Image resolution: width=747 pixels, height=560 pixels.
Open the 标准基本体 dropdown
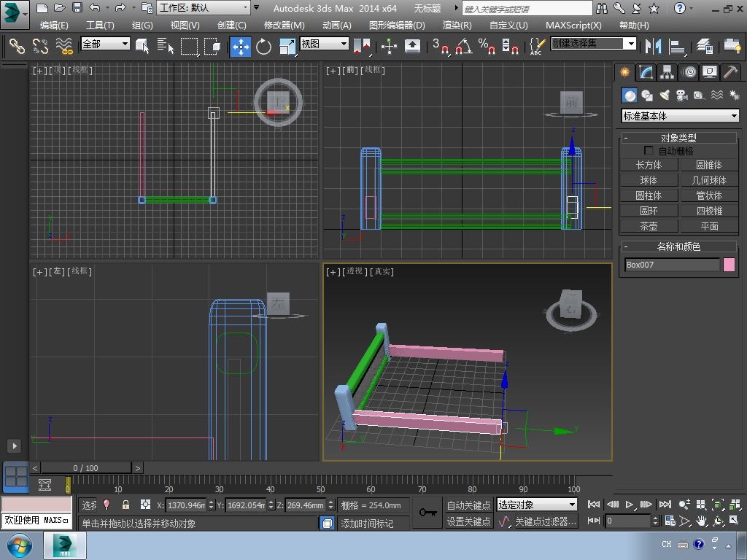680,116
